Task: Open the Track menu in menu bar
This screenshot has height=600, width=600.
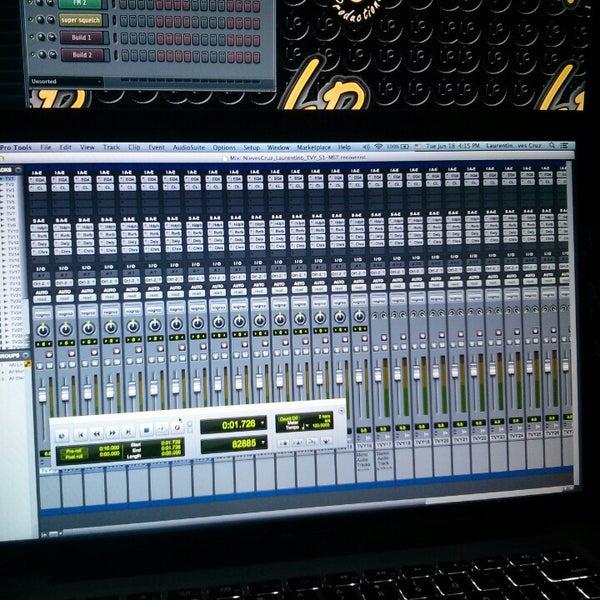Action: tap(111, 147)
